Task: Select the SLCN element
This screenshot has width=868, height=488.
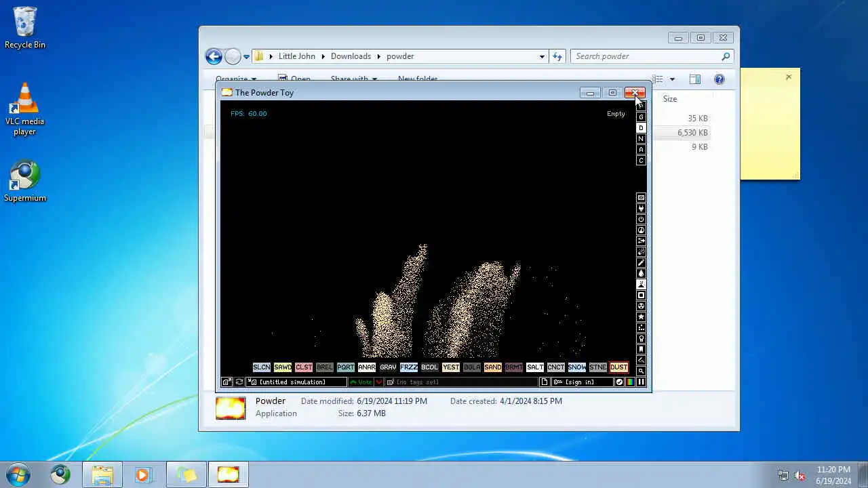Action: tap(262, 367)
